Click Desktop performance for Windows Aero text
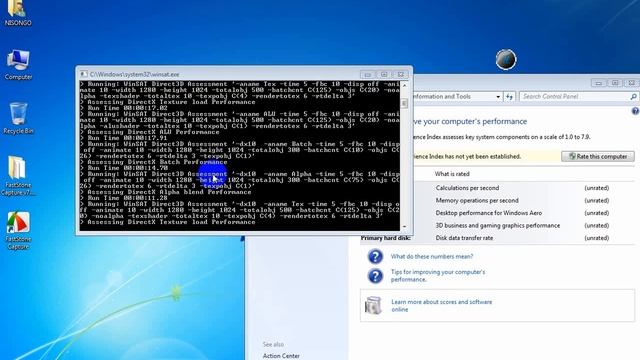Screen dimensions: 640x360 [489, 213]
